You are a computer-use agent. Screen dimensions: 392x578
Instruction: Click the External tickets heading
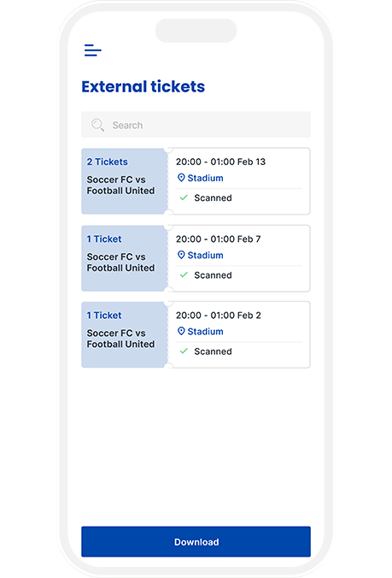coord(143,86)
